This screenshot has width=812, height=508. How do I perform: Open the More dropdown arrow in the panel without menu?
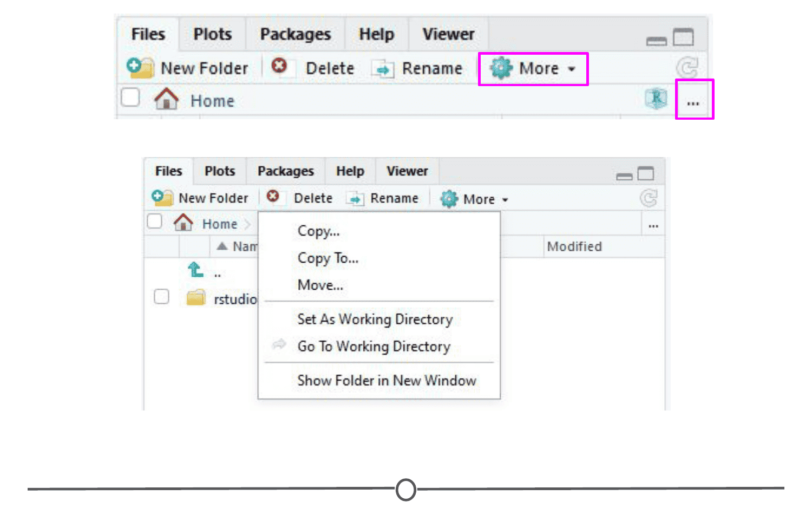click(x=572, y=69)
